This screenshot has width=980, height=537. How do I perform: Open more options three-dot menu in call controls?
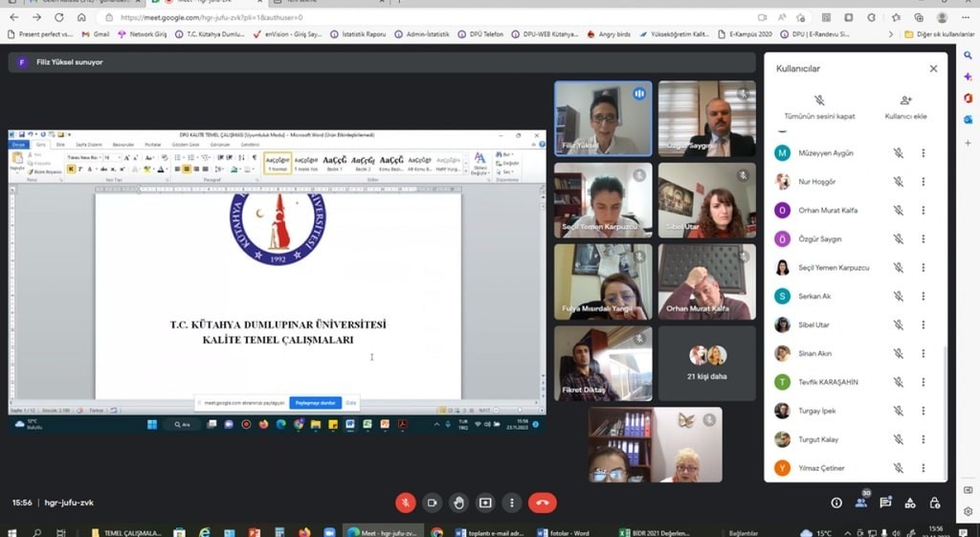[512, 503]
